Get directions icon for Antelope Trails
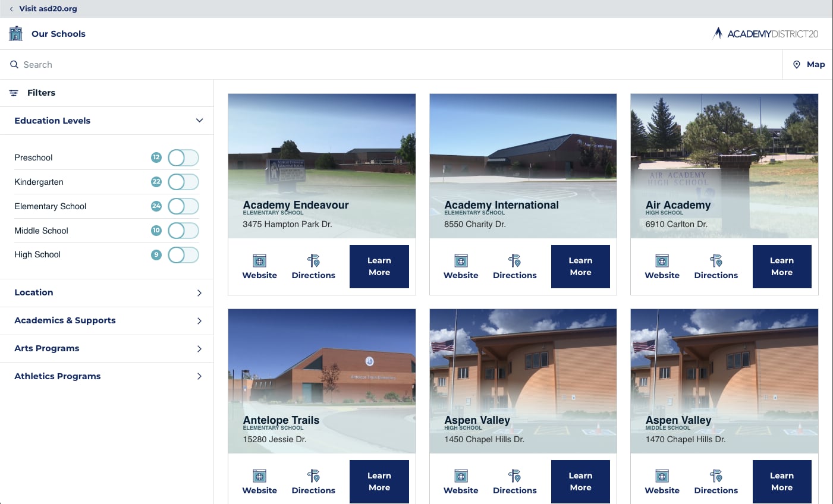Image resolution: width=833 pixels, height=504 pixels. (313, 476)
